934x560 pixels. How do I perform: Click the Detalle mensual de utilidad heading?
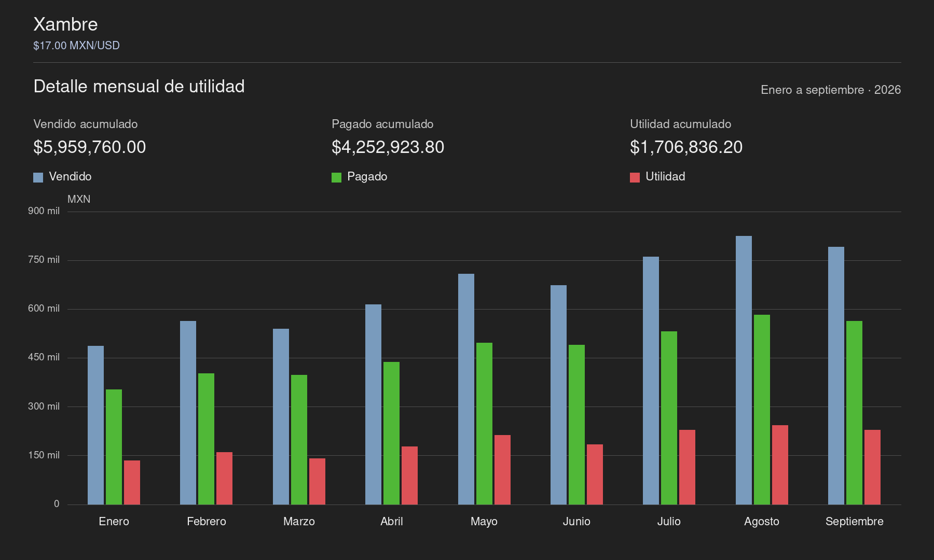(139, 86)
